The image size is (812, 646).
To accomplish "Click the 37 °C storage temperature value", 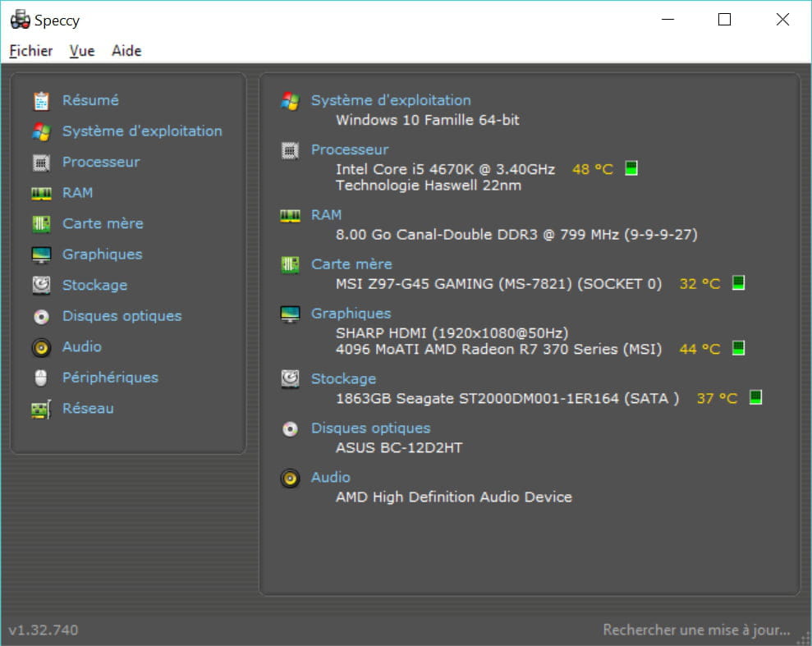I will point(717,398).
